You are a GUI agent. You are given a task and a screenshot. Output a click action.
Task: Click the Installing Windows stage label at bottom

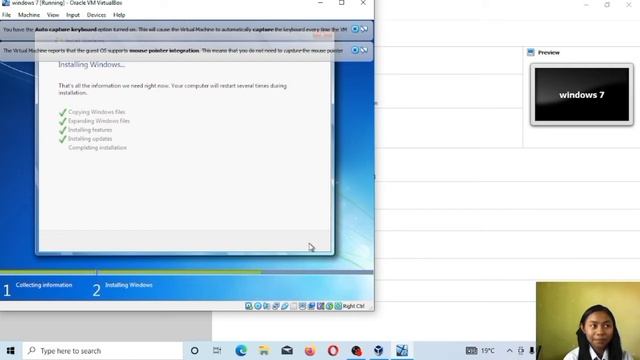[x=129, y=285]
